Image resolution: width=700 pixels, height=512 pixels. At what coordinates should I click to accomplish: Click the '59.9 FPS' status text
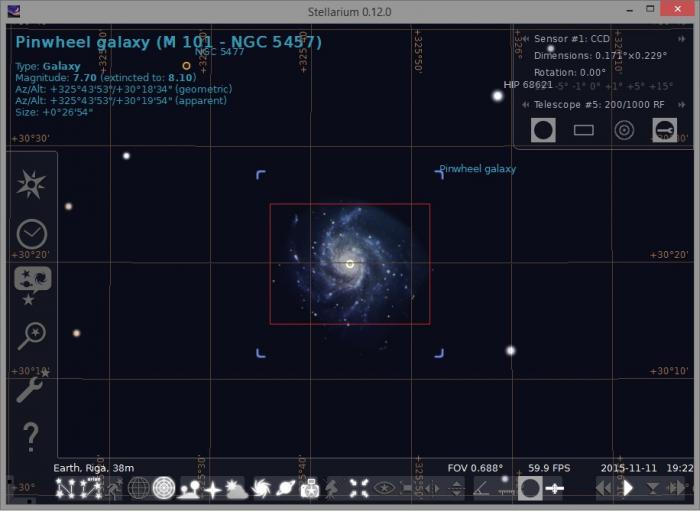click(x=549, y=468)
